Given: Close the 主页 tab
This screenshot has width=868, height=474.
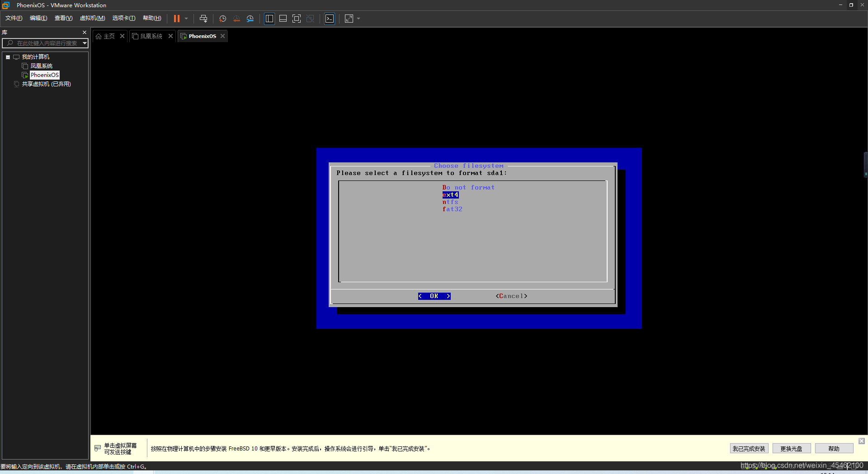Looking at the screenshot, I should pyautogui.click(x=122, y=36).
